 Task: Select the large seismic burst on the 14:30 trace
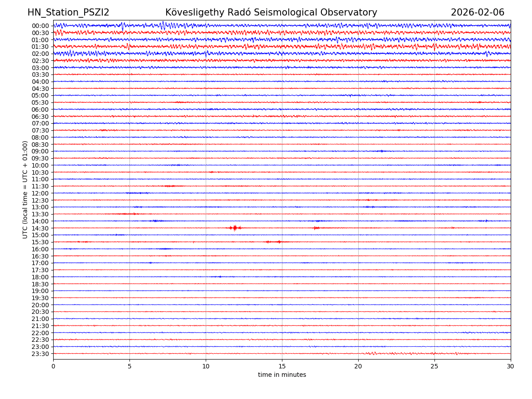[x=235, y=228]
